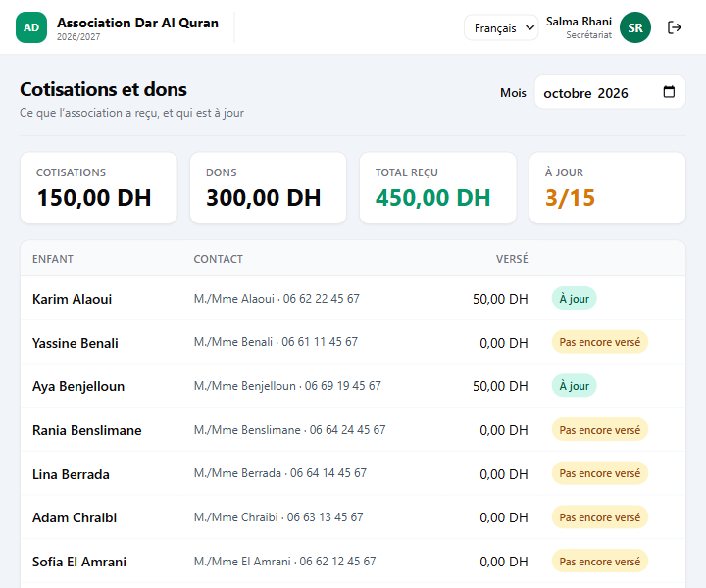Click the Dons 300,00 DH card
The height and width of the screenshot is (588, 706).
[269, 187]
